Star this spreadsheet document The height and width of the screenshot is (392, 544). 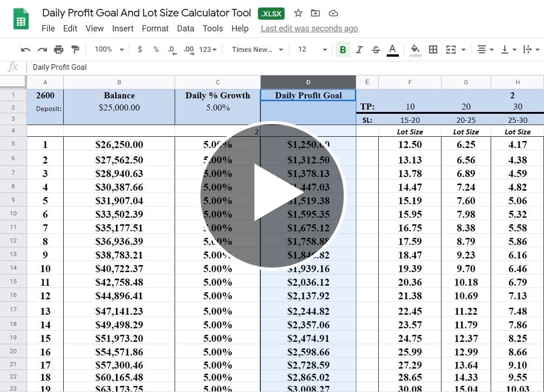tap(298, 13)
